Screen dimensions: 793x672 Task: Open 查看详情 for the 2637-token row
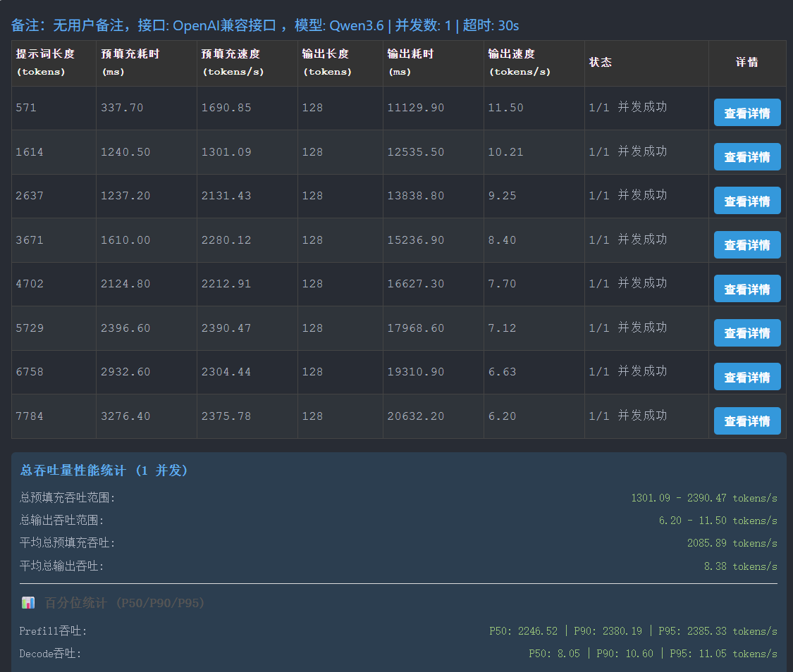tap(747, 201)
